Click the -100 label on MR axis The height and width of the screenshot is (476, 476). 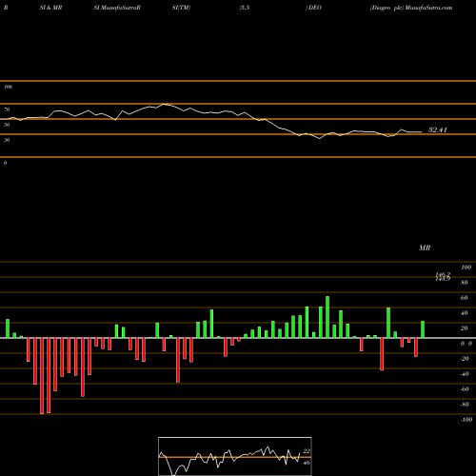point(466,420)
